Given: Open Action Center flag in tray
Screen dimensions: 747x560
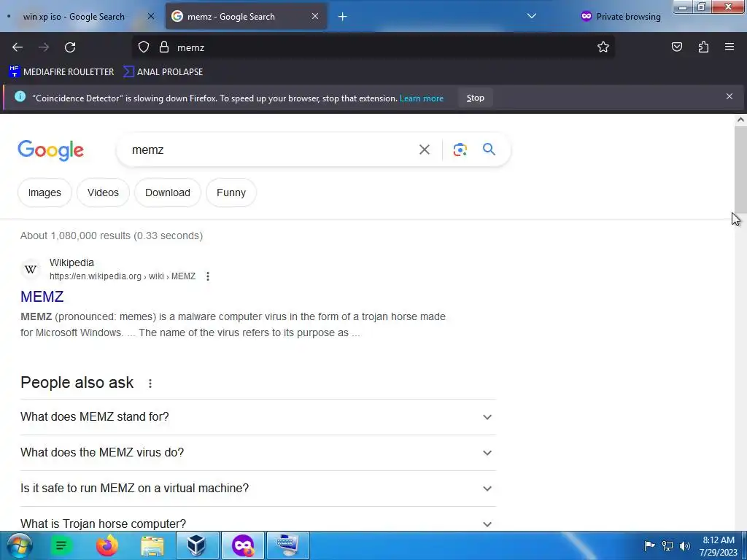Looking at the screenshot, I should 649,545.
